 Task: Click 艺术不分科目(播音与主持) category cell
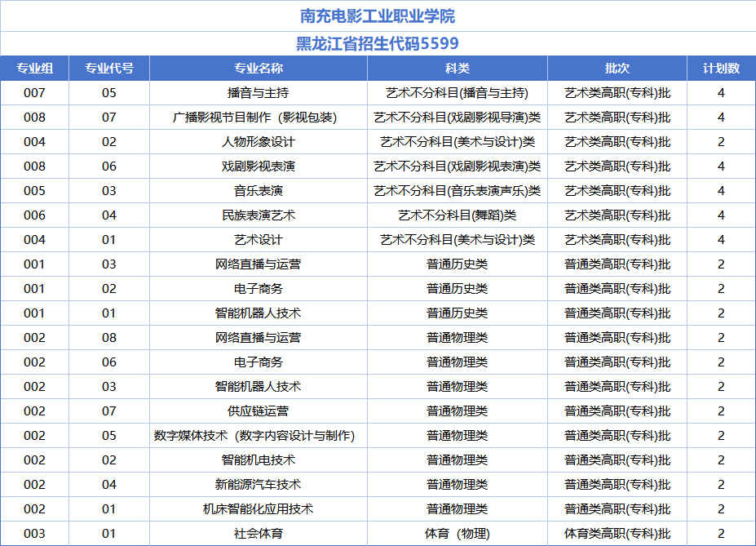[x=457, y=92]
